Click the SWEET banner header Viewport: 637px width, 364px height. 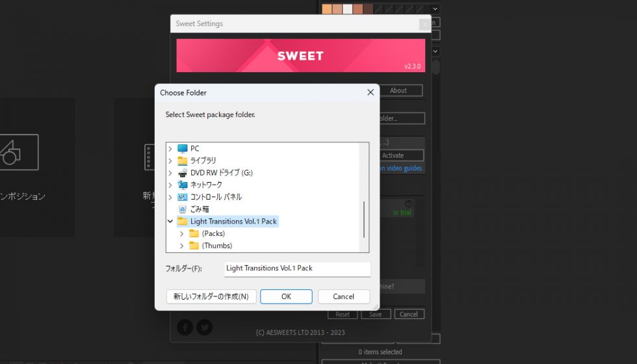click(300, 56)
